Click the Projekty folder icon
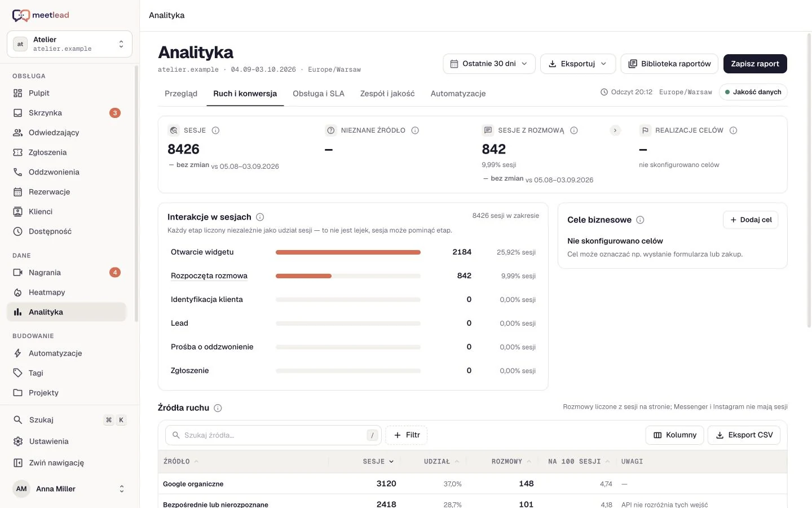The width and height of the screenshot is (812, 508). [18, 393]
